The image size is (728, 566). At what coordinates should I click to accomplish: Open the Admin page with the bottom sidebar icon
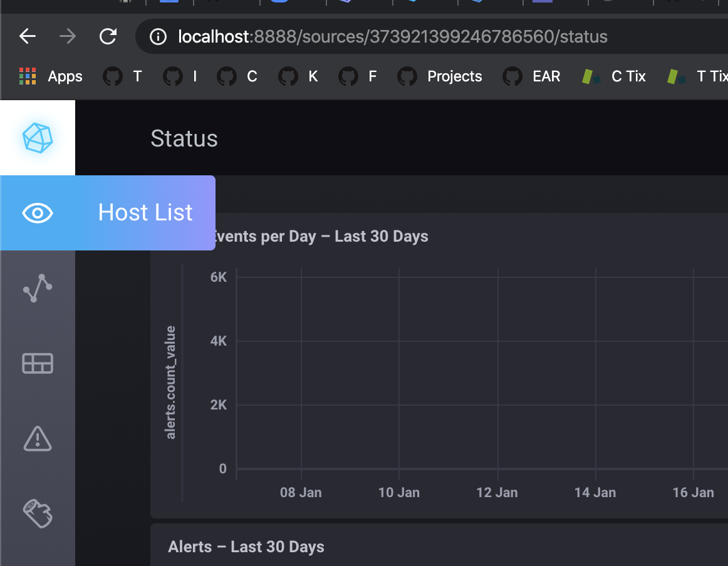[x=38, y=513]
